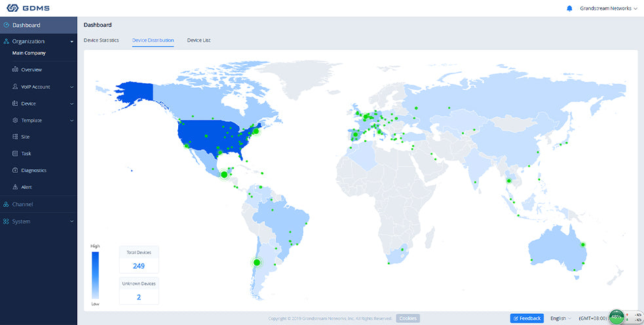Click the Template gear icon
This screenshot has width=644, height=325.
click(x=15, y=121)
